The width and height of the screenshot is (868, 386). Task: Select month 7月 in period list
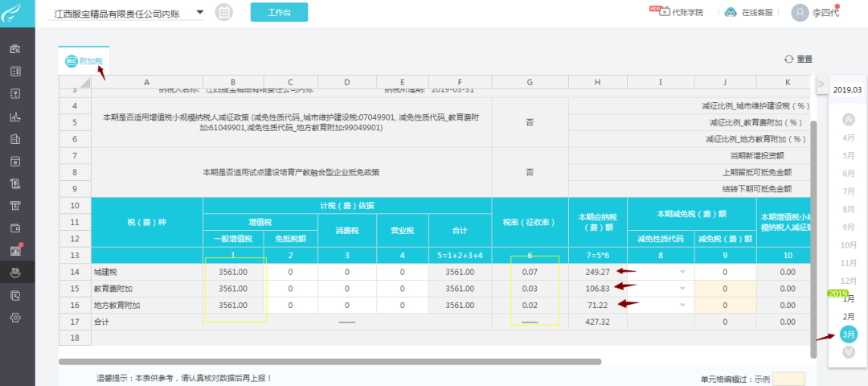coord(848,191)
